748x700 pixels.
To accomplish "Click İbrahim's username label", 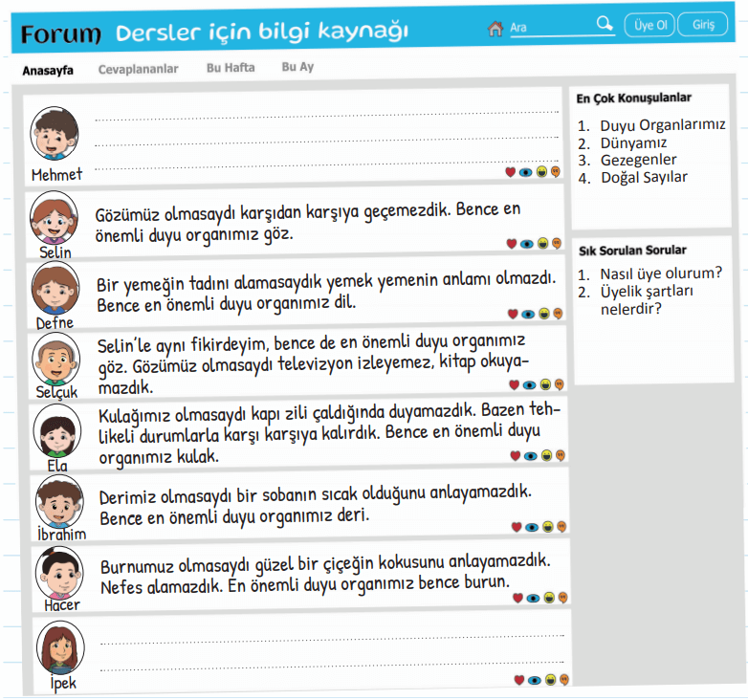I will [61, 534].
